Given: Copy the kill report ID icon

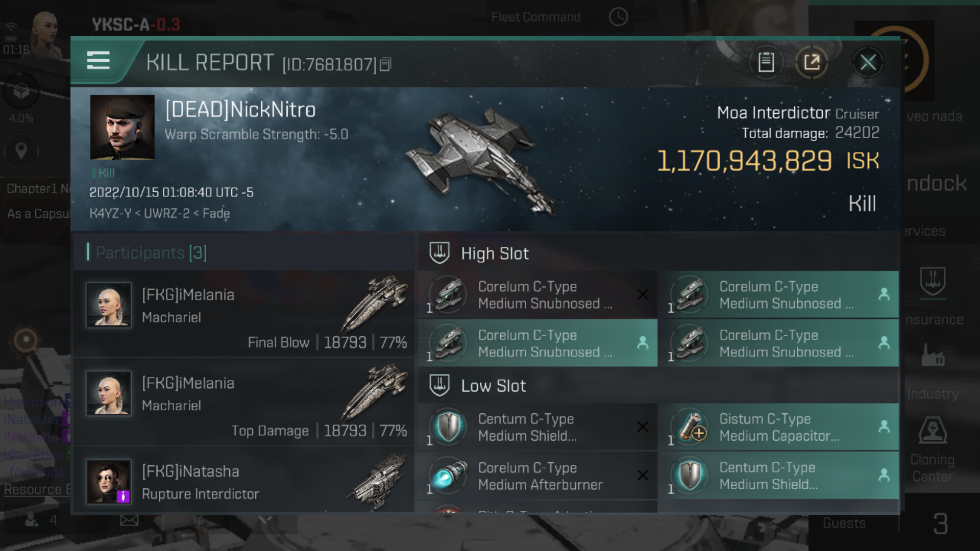Looking at the screenshot, I should pos(386,64).
